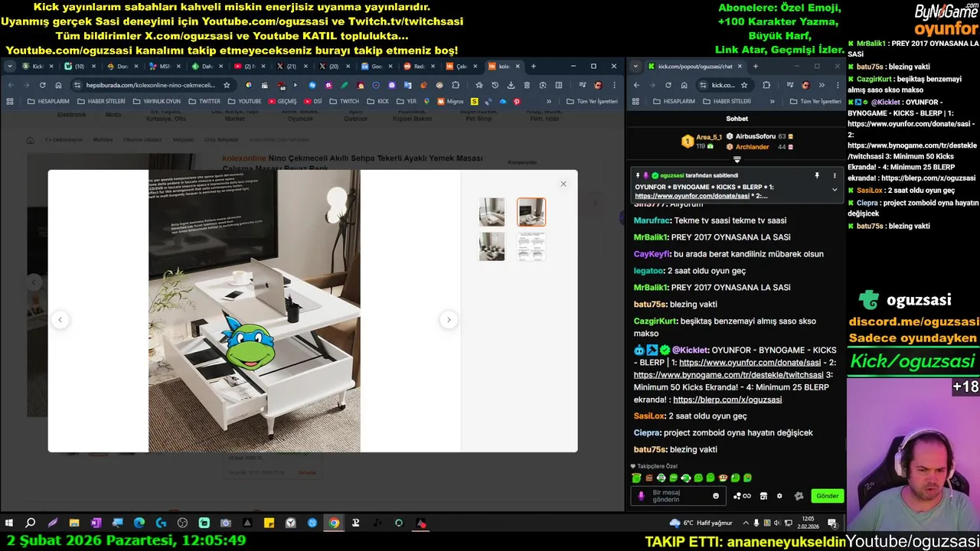This screenshot has width=980, height=551.
Task: Go to browser home page in hepsiburada window
Action: (58, 85)
